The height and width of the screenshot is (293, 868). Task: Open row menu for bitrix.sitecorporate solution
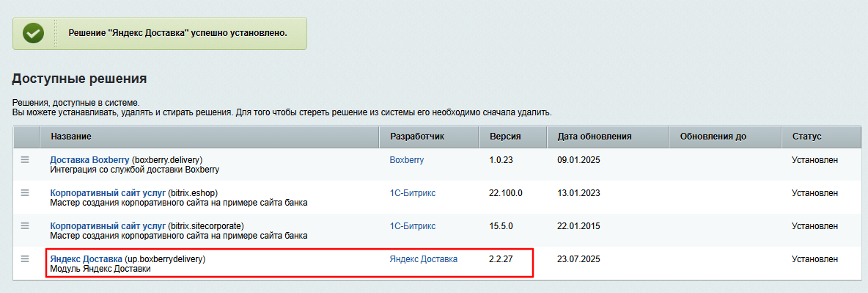[25, 226]
